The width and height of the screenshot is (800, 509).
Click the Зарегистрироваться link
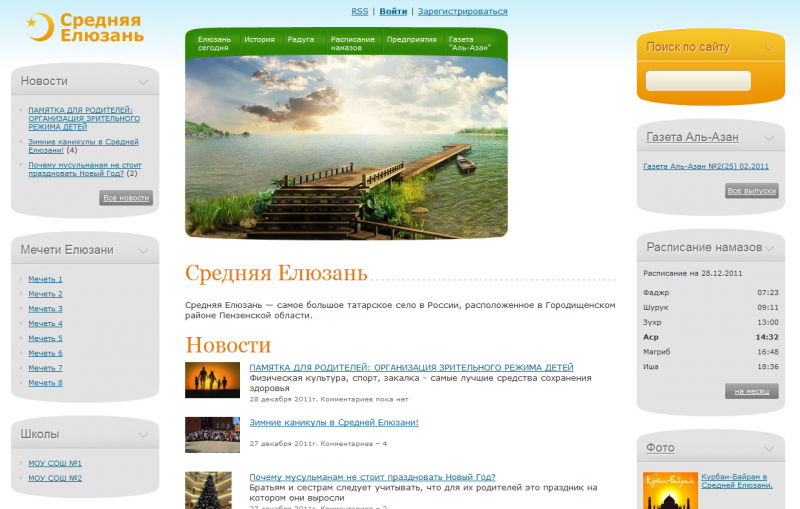pyautogui.click(x=463, y=11)
